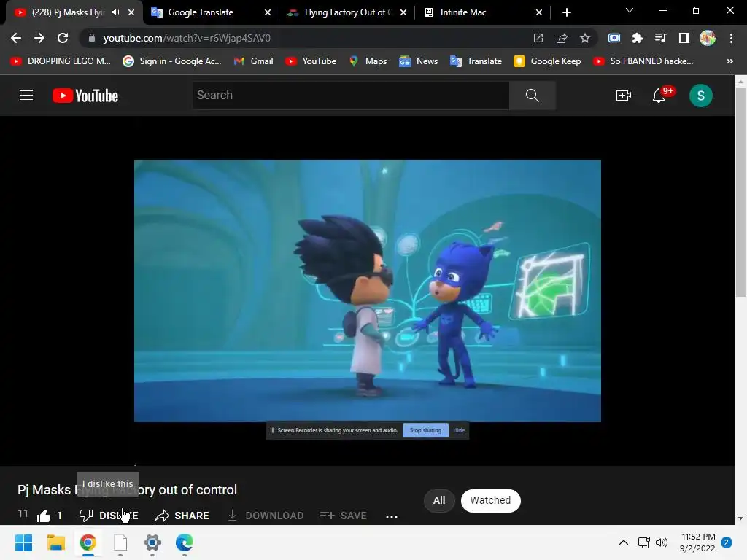Open the Gmail bookmark
The image size is (747, 560).
point(253,61)
